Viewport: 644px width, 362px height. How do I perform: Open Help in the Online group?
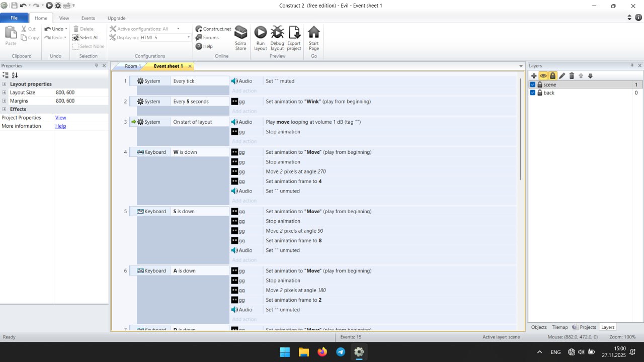pos(204,46)
